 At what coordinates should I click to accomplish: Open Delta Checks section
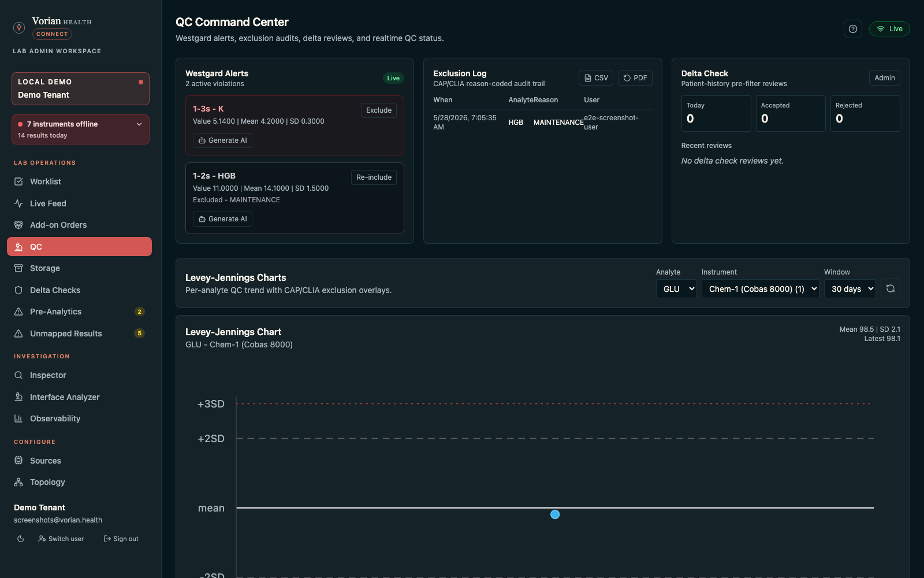[79, 290]
